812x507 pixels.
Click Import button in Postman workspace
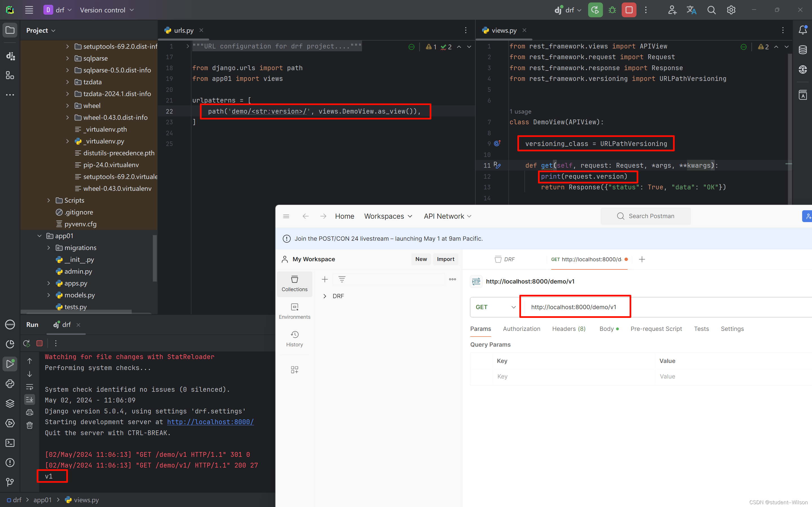(446, 259)
